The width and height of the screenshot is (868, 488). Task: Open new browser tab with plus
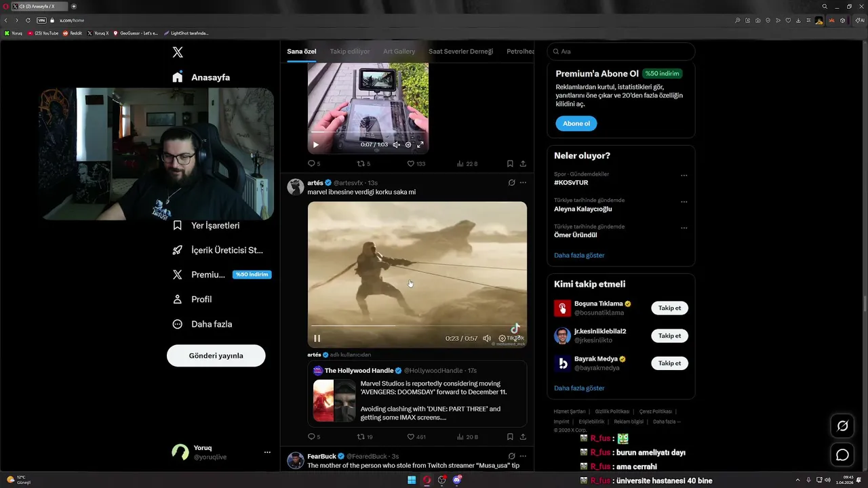74,6
